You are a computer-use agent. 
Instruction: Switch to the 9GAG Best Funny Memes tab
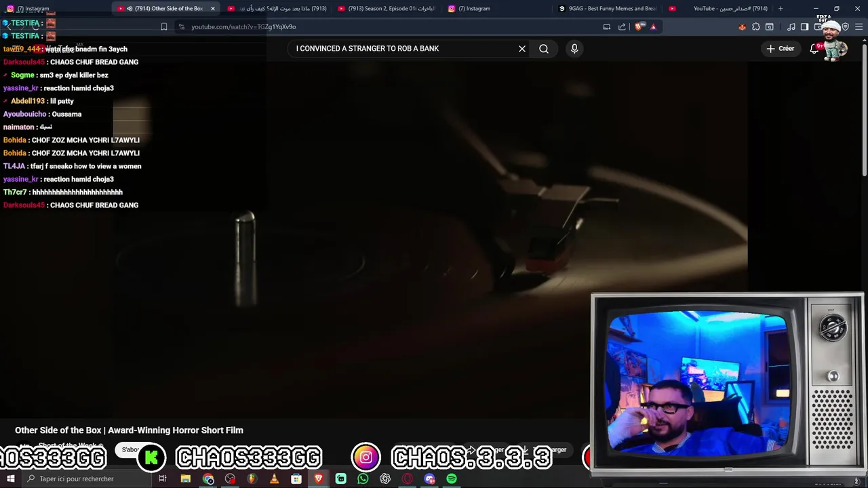pos(607,9)
